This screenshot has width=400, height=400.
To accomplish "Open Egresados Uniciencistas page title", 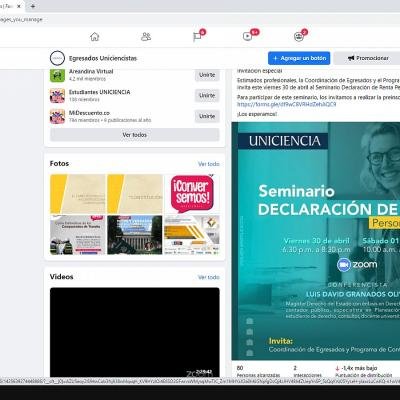I will 103,58.
